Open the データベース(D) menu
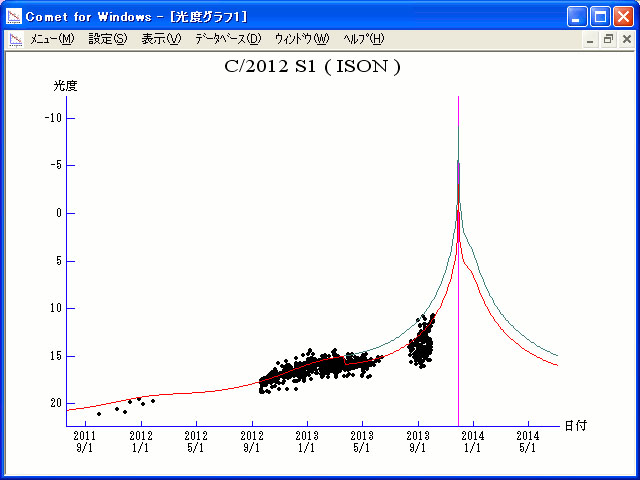 (228, 39)
